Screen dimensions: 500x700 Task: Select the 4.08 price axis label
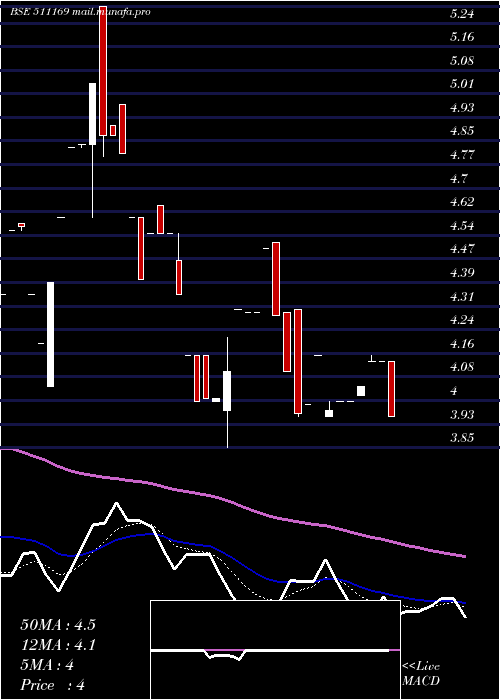pyautogui.click(x=462, y=367)
